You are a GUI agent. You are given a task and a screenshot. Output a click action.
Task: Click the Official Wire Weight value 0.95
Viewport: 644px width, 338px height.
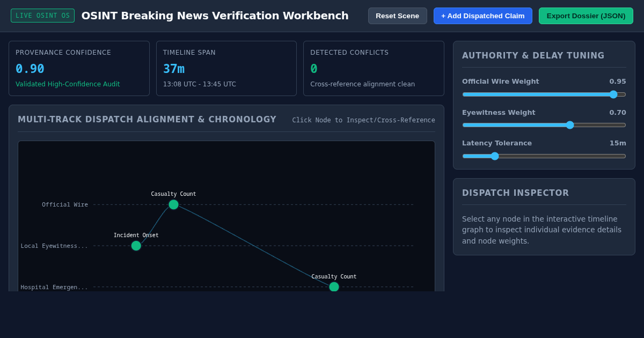coord(618,82)
